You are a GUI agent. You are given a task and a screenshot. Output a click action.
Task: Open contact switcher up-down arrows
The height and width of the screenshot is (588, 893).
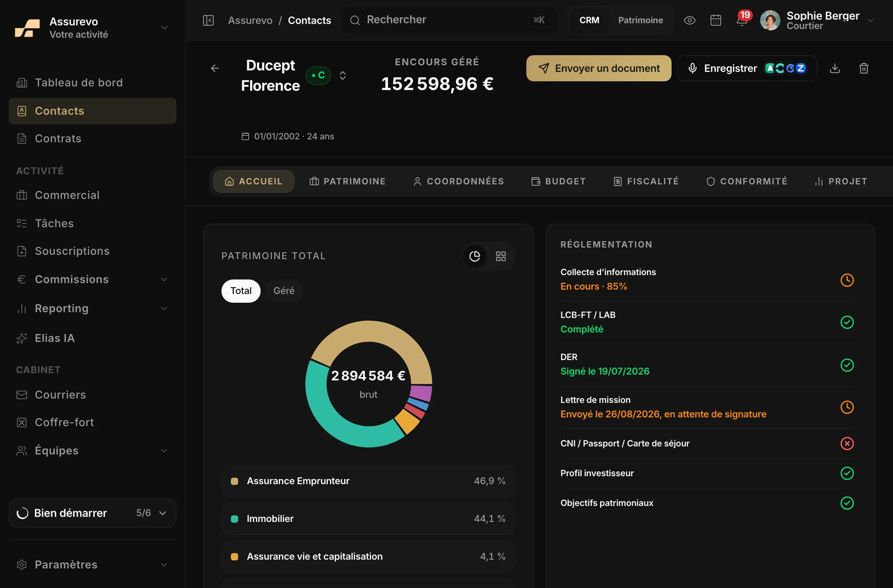point(343,75)
